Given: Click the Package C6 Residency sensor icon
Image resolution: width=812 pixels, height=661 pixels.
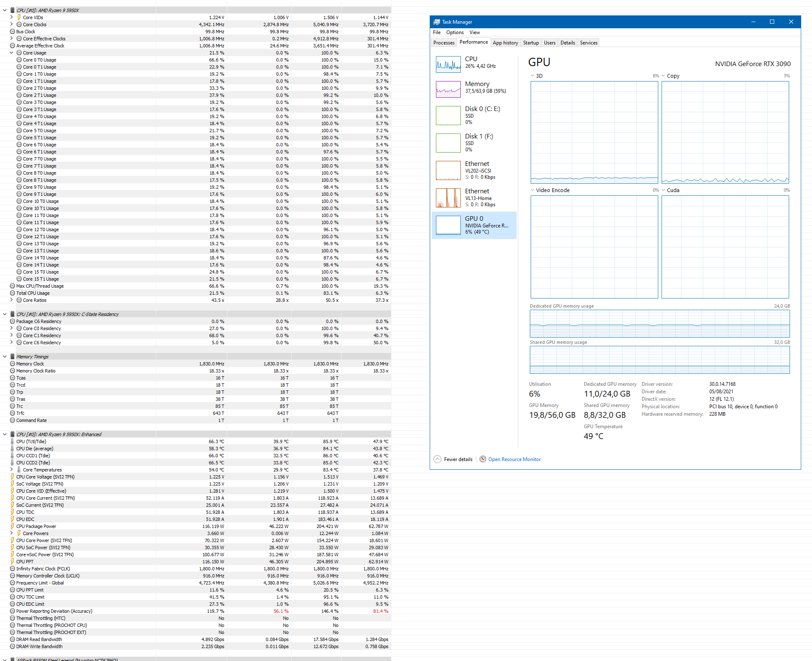Looking at the screenshot, I should pos(12,321).
